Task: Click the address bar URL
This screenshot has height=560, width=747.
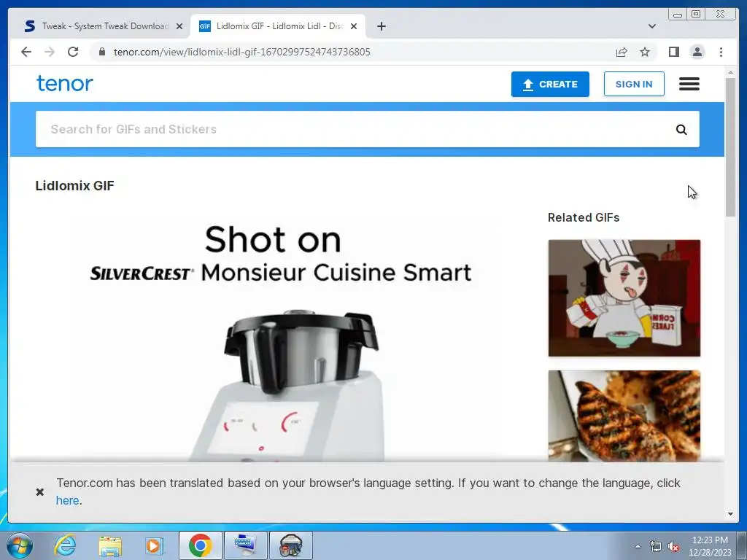Action: tap(241, 52)
